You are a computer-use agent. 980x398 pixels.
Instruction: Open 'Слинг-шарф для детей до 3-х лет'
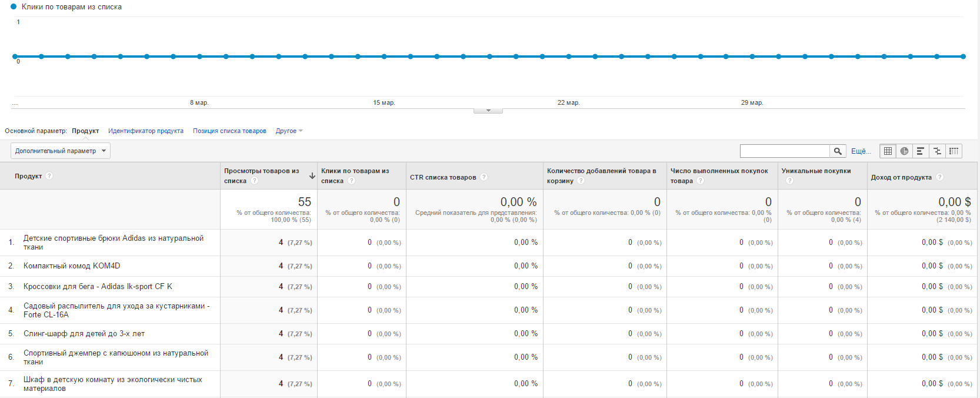[x=84, y=334]
